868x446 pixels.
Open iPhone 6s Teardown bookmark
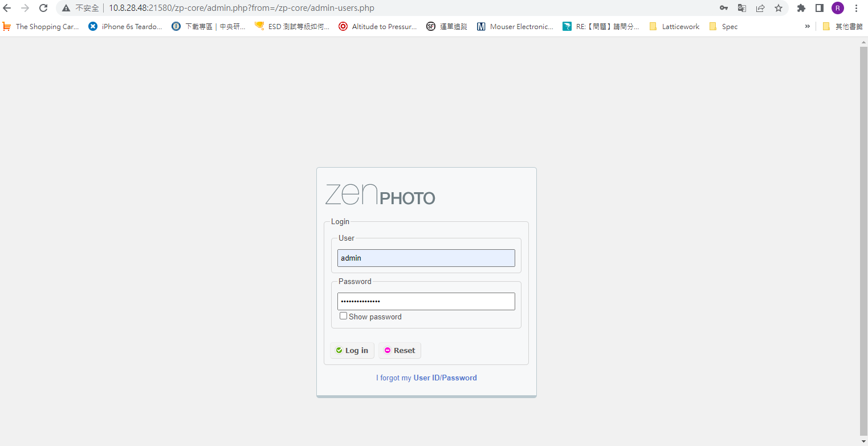pyautogui.click(x=125, y=26)
